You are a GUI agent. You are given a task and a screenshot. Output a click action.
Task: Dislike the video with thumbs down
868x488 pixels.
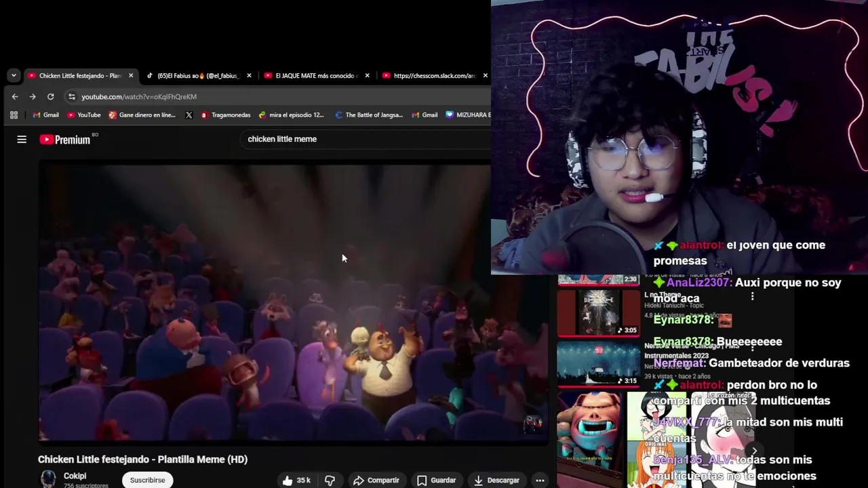330,481
